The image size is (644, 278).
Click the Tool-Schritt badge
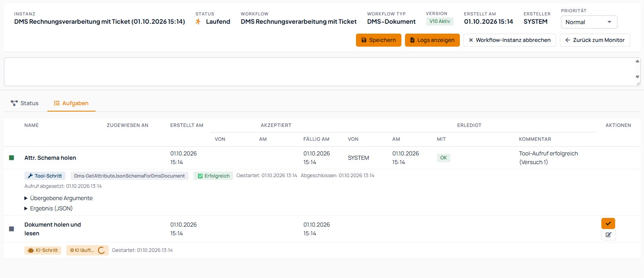pos(45,176)
